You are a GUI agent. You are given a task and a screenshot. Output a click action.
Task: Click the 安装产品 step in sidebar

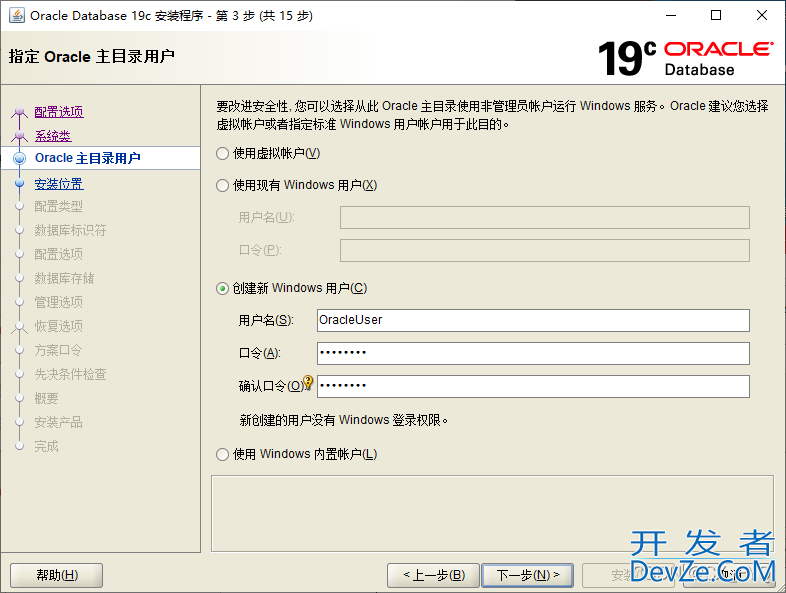pos(59,423)
